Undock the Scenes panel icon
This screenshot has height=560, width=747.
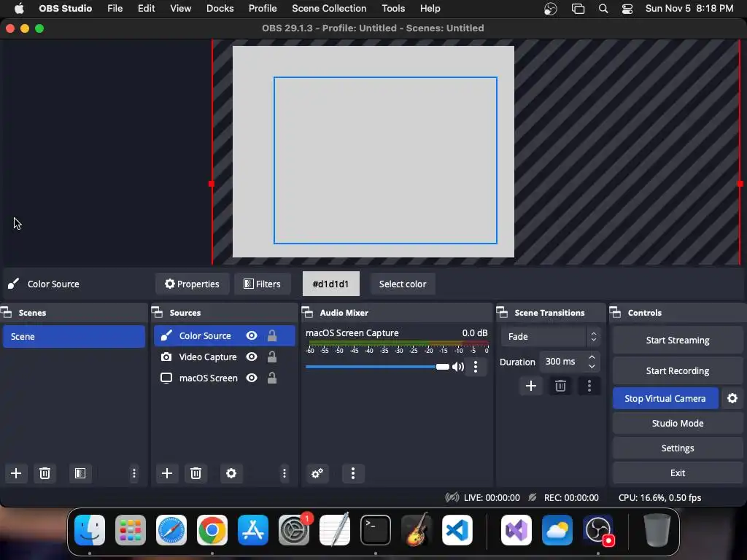click(7, 313)
